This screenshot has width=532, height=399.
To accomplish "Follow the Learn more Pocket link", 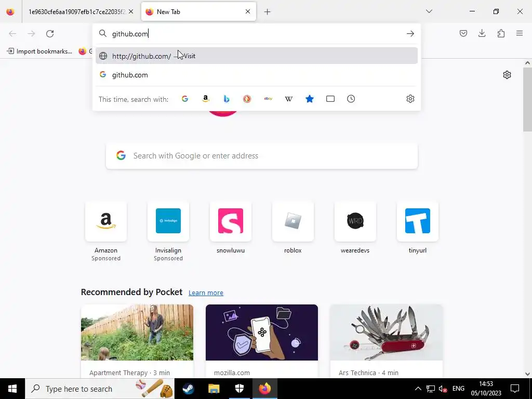I will pos(206,293).
